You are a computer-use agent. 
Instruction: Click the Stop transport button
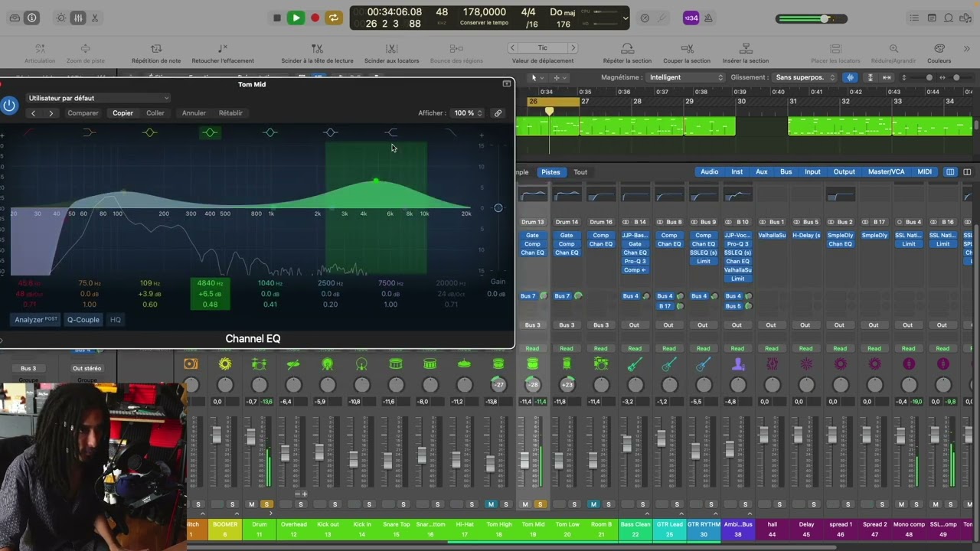(277, 18)
